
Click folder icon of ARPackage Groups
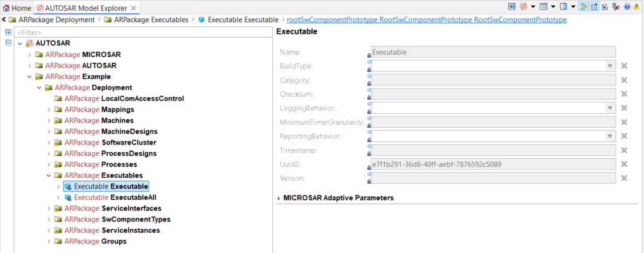pos(58,242)
